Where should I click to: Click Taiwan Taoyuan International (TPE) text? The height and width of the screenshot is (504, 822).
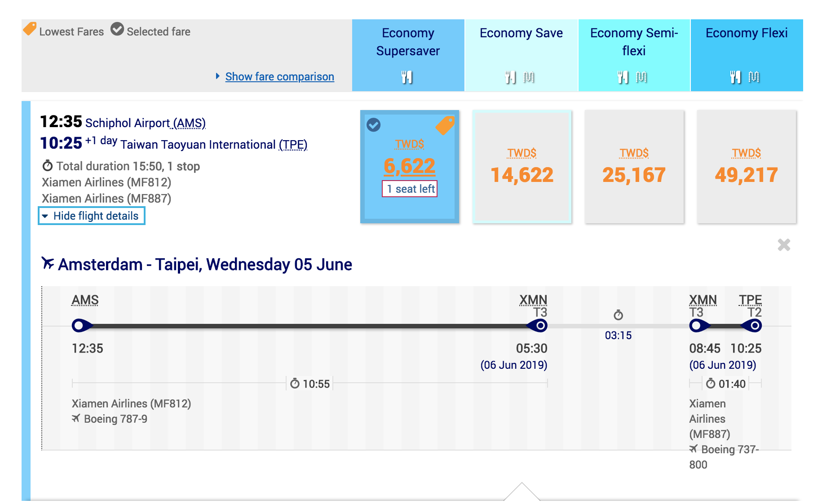click(214, 145)
